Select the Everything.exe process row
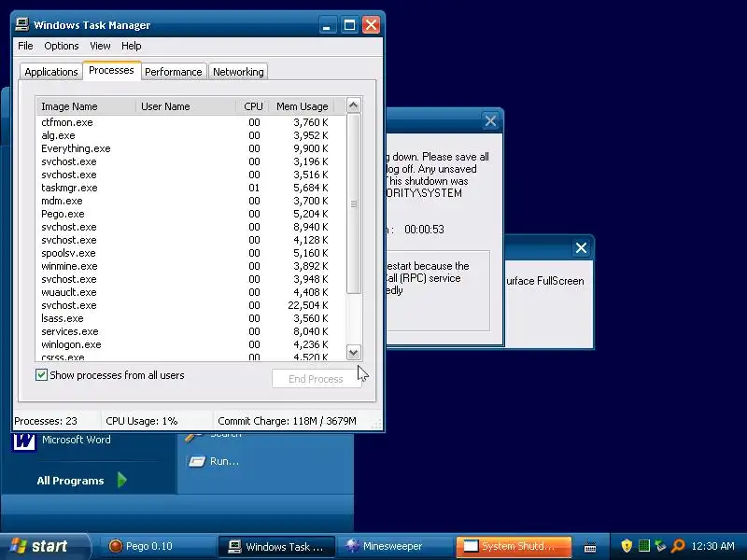Image resolution: width=747 pixels, height=560 pixels. [x=190, y=148]
